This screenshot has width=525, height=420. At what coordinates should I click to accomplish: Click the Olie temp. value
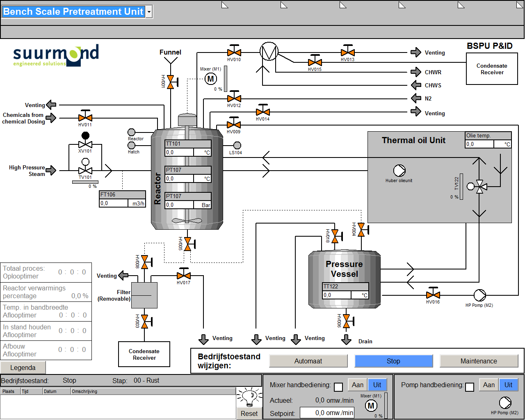[479, 144]
